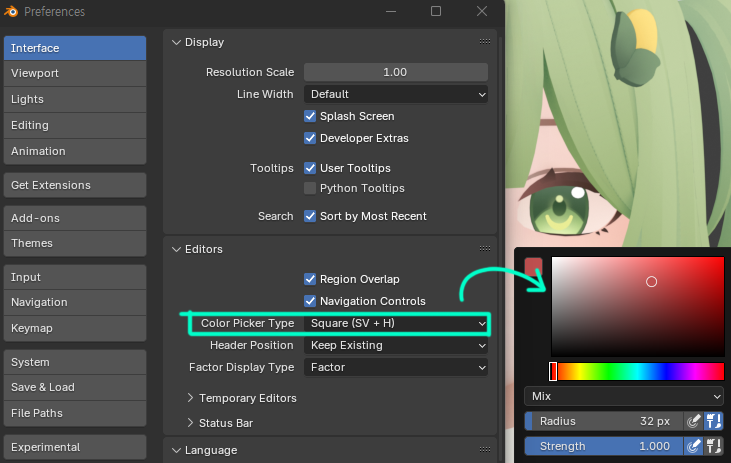Uncheck Developer Extras
The width and height of the screenshot is (731, 463).
point(310,138)
